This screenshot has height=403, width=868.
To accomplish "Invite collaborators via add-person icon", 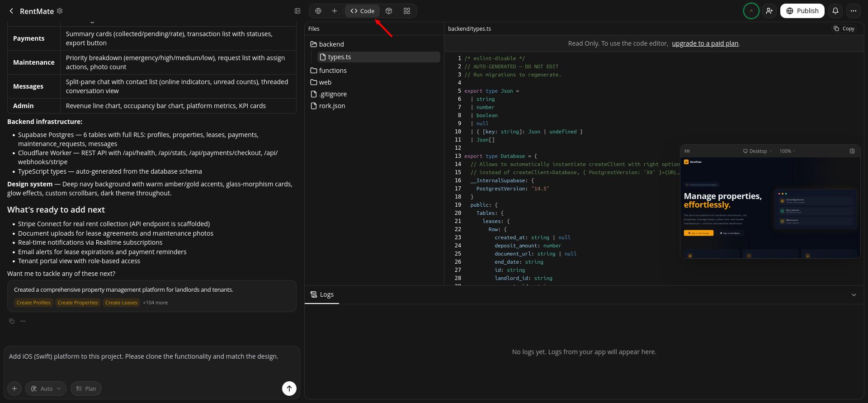I will 769,11.
